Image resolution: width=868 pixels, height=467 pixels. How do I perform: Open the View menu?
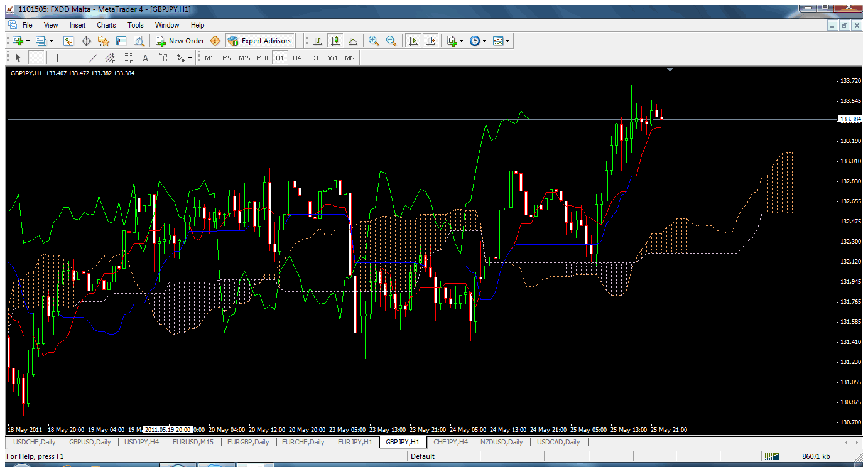51,25
